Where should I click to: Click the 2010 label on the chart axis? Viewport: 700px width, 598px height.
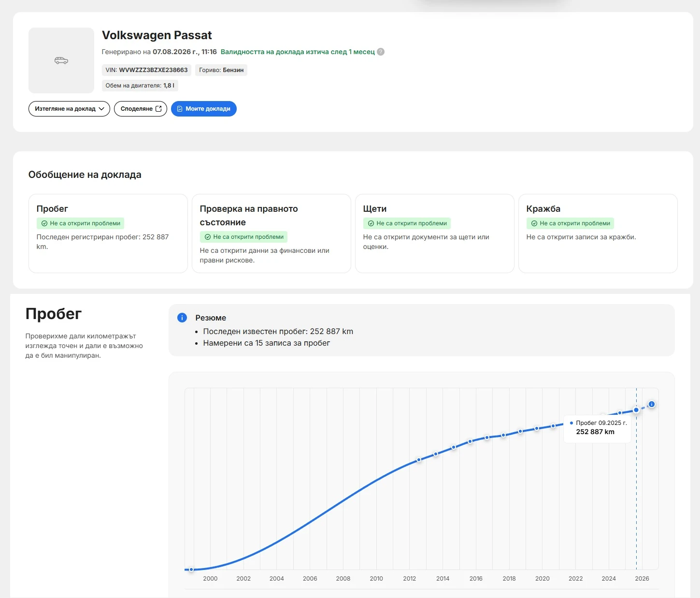coord(376,579)
